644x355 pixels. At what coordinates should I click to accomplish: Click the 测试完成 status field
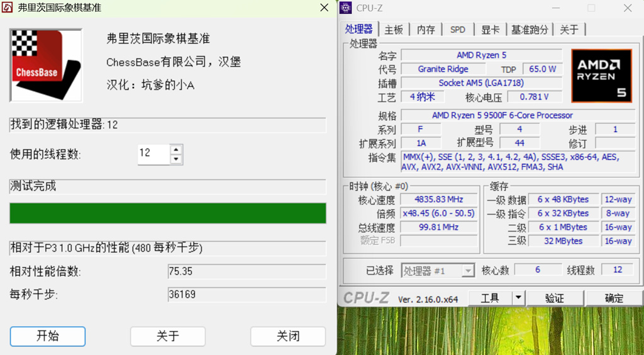[x=167, y=186]
